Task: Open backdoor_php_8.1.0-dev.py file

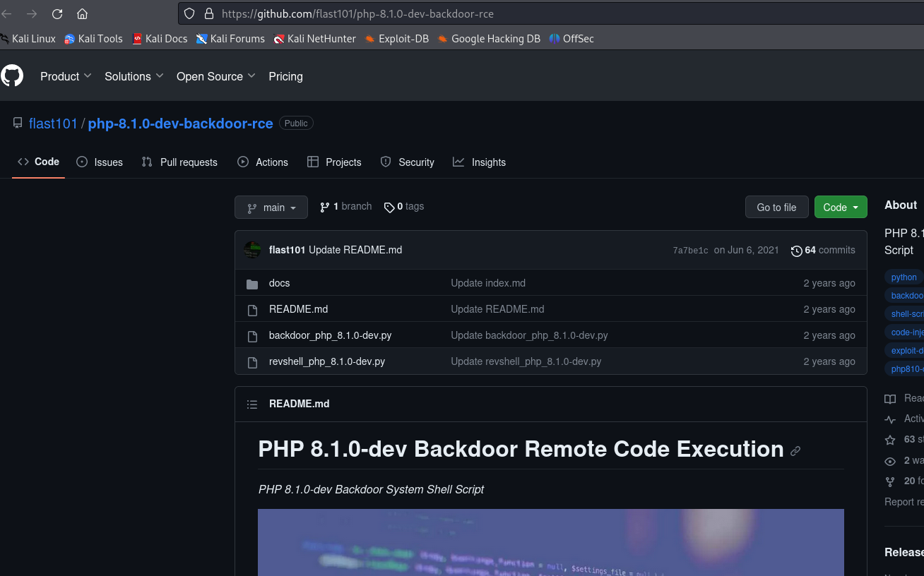Action: (330, 335)
